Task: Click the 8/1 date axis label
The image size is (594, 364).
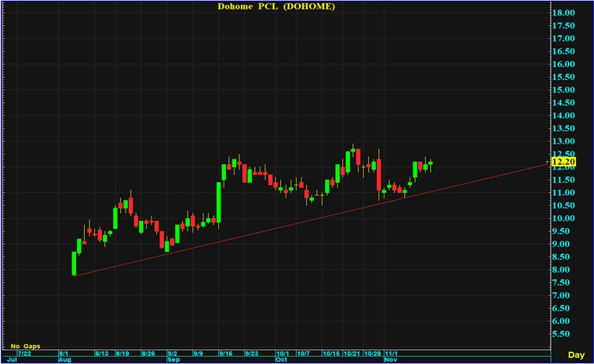Action: point(64,353)
